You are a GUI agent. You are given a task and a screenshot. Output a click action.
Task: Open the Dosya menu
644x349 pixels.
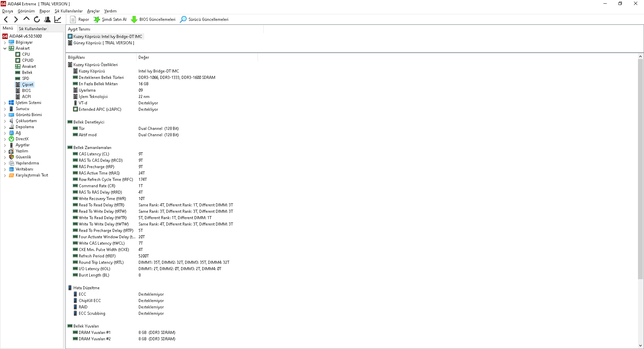(8, 11)
